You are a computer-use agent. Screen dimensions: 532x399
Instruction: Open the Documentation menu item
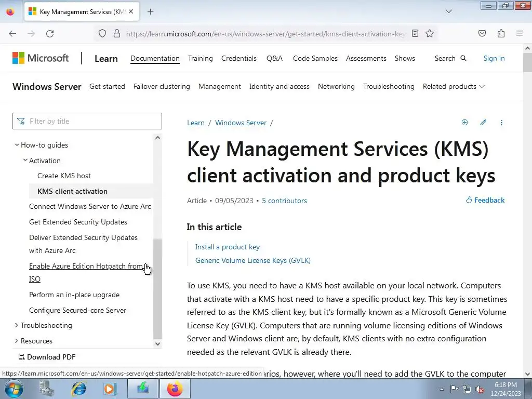[x=155, y=58]
